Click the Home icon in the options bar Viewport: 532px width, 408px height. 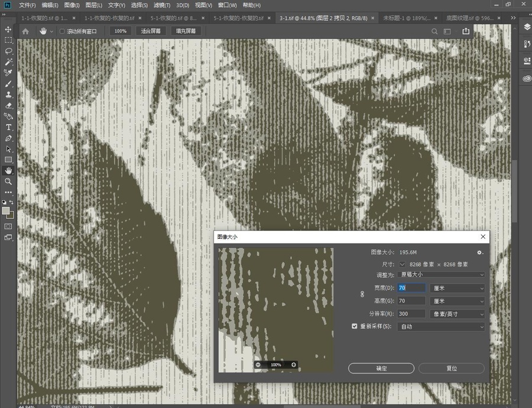25,31
